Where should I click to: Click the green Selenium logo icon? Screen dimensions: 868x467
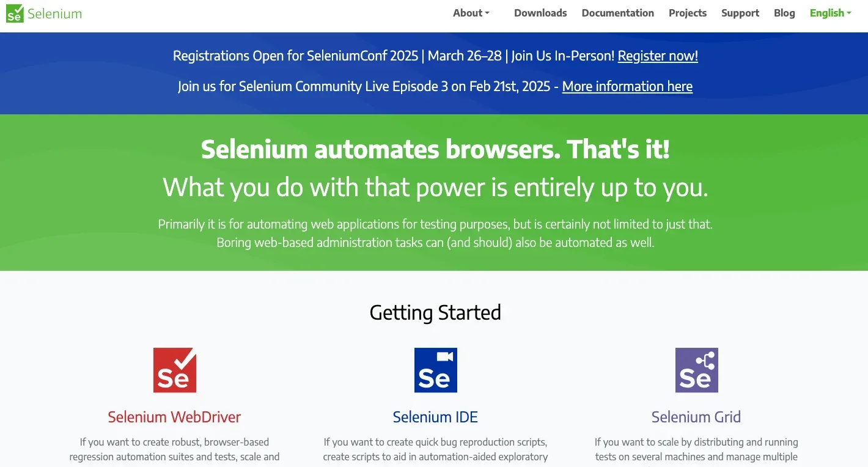15,13
